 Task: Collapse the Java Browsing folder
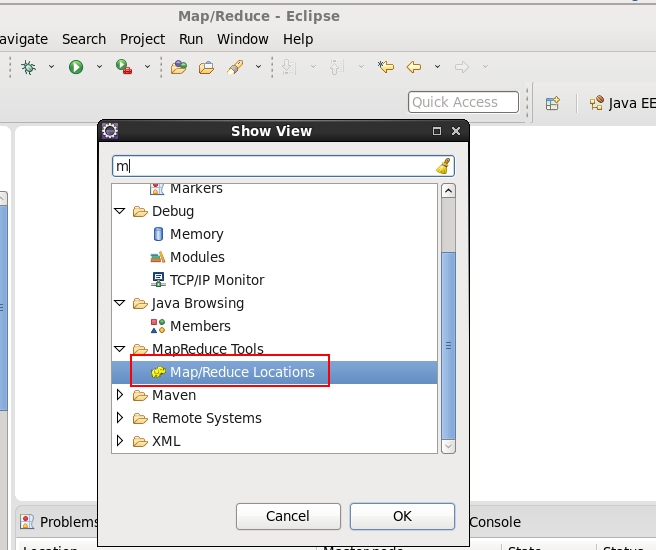(120, 303)
